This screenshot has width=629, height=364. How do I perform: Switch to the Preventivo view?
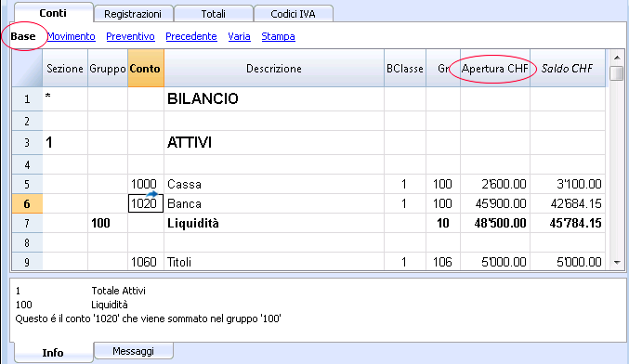[130, 36]
